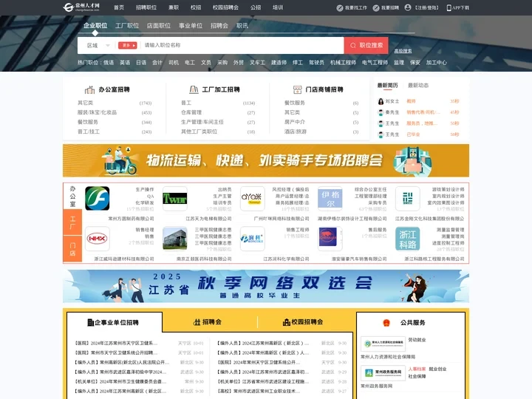Open 兼职 navigation item
The height and width of the screenshot is (399, 532).
[174, 7]
